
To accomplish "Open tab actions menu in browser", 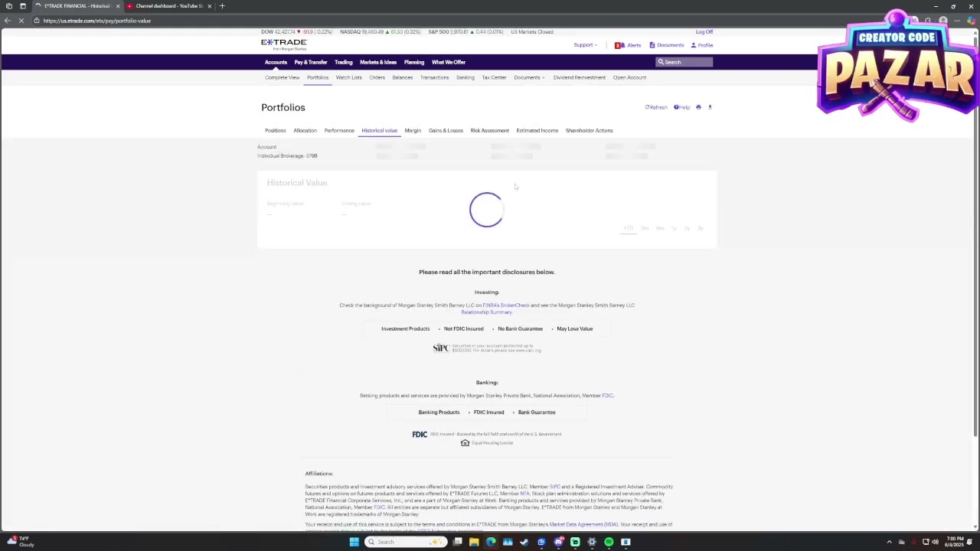I will pos(22,6).
